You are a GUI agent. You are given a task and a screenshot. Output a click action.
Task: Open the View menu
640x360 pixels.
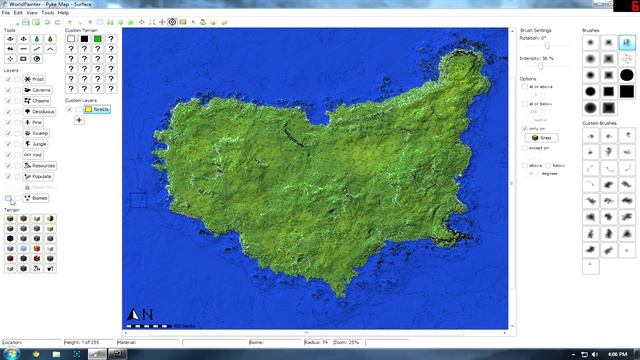coord(32,13)
